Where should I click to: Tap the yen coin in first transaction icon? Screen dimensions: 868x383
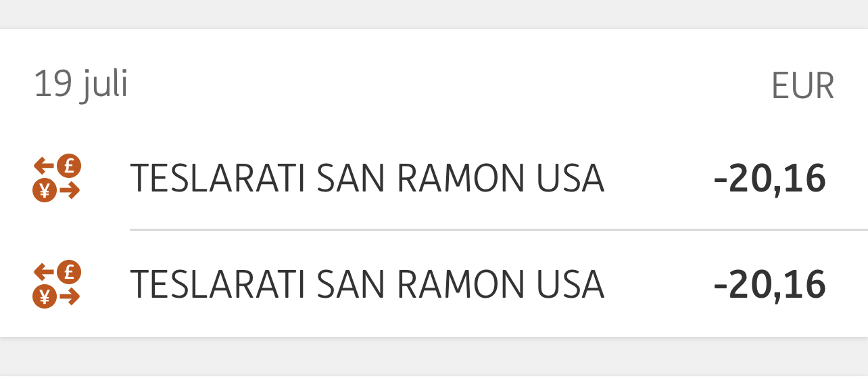45,191
